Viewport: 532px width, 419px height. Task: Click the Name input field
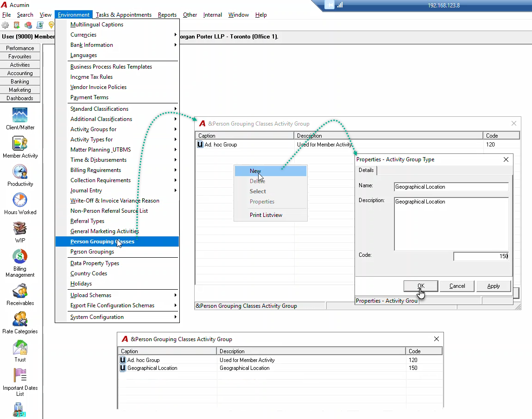pyautogui.click(x=451, y=187)
